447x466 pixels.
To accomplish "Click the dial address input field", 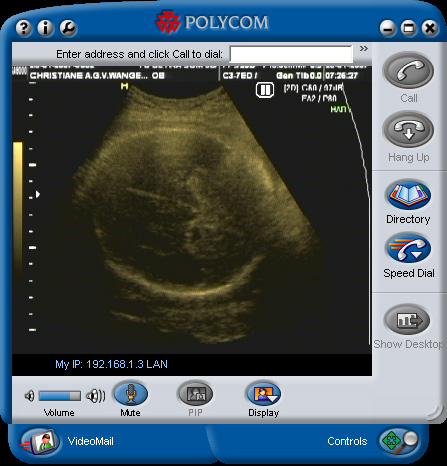I will tap(291, 54).
